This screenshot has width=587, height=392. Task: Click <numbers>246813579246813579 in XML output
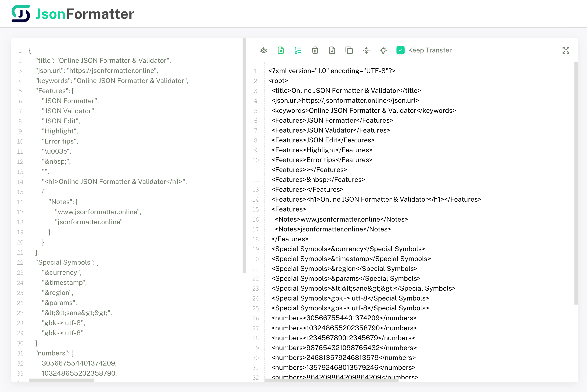pyautogui.click(x=344, y=358)
